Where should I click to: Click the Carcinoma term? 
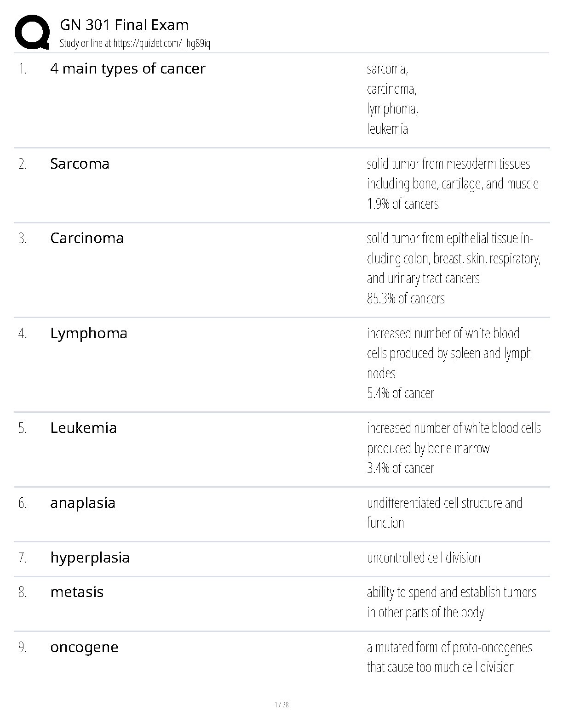pyautogui.click(x=87, y=238)
